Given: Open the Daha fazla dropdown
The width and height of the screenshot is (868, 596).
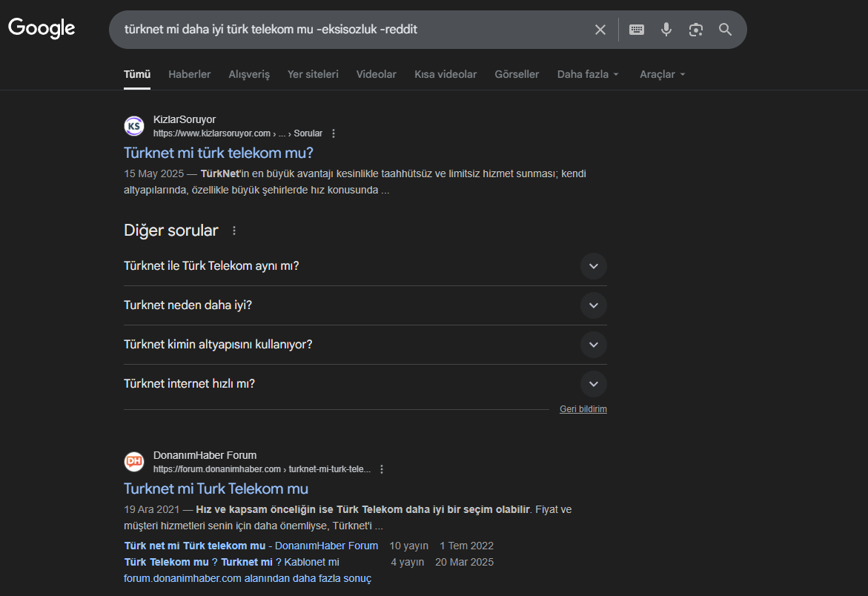Looking at the screenshot, I should point(588,74).
